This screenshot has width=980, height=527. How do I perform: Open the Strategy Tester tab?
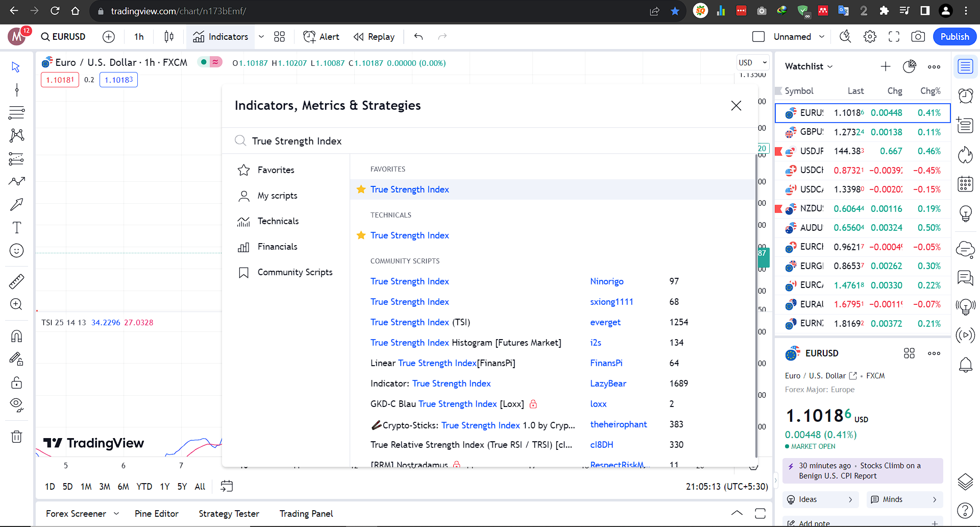tap(229, 514)
